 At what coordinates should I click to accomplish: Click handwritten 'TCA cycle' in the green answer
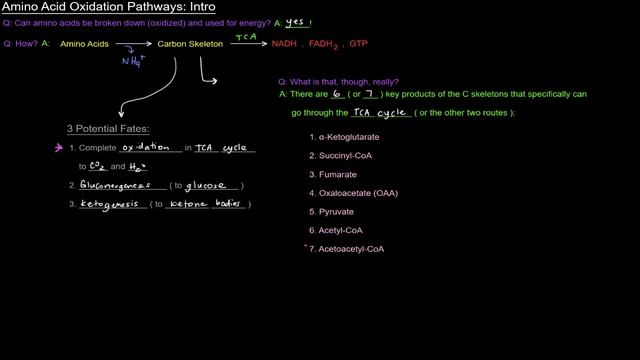[380, 113]
